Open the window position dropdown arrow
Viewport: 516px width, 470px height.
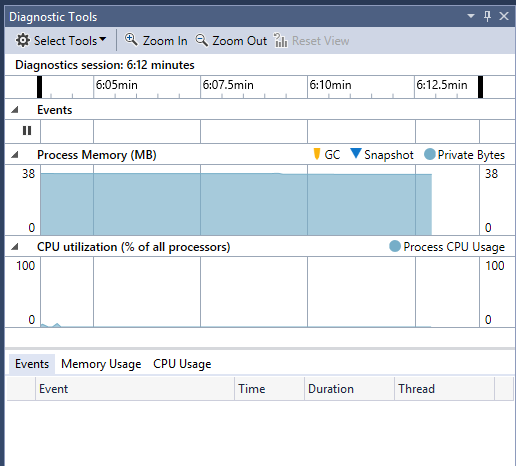(471, 16)
